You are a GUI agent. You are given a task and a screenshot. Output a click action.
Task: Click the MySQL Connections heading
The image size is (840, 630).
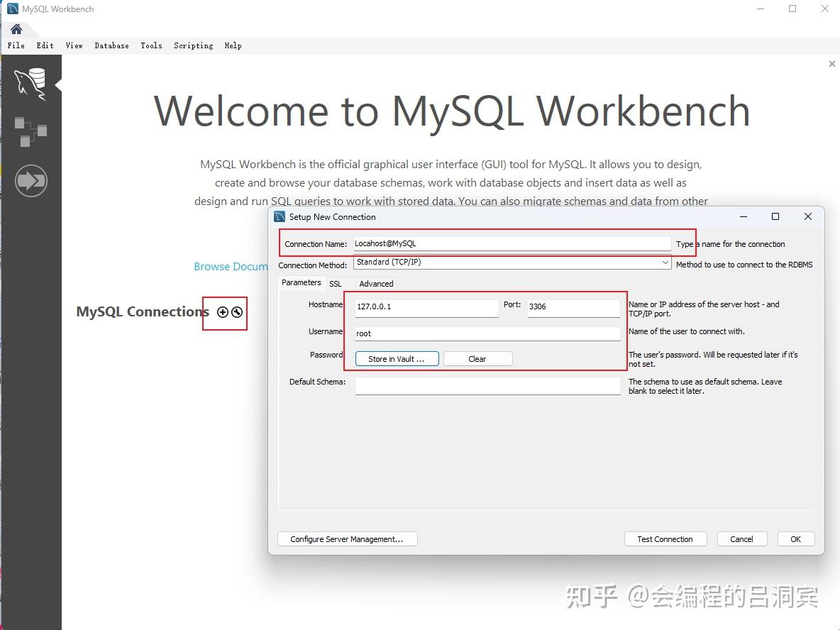coord(143,311)
